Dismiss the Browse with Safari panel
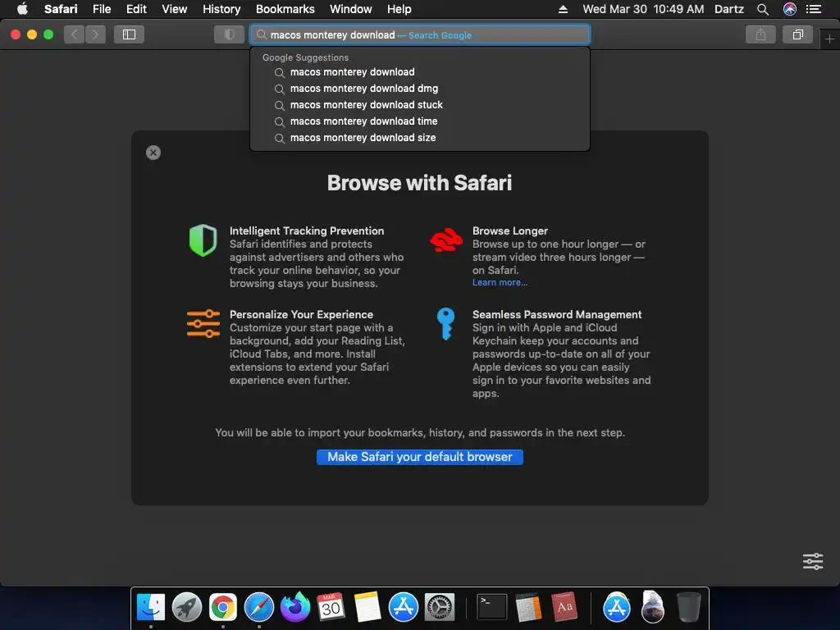The height and width of the screenshot is (630, 840). click(153, 153)
